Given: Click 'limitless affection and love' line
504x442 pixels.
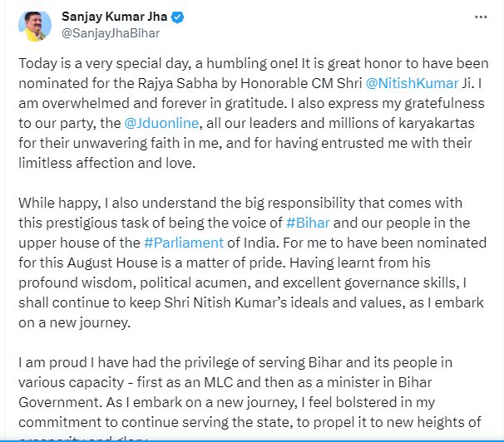Looking at the screenshot, I should pos(106,163).
